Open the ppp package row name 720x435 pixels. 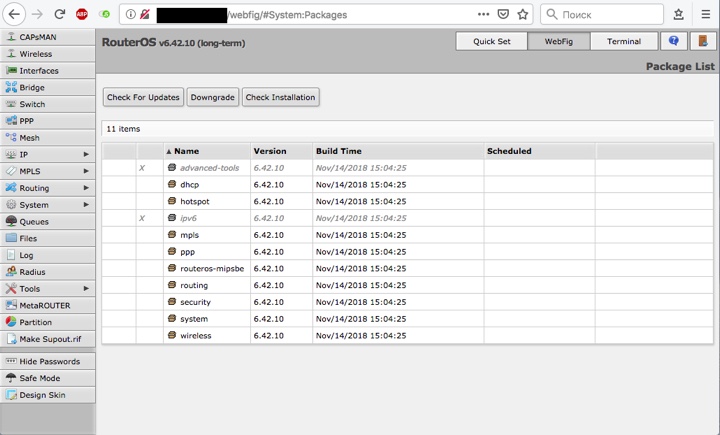point(187,252)
